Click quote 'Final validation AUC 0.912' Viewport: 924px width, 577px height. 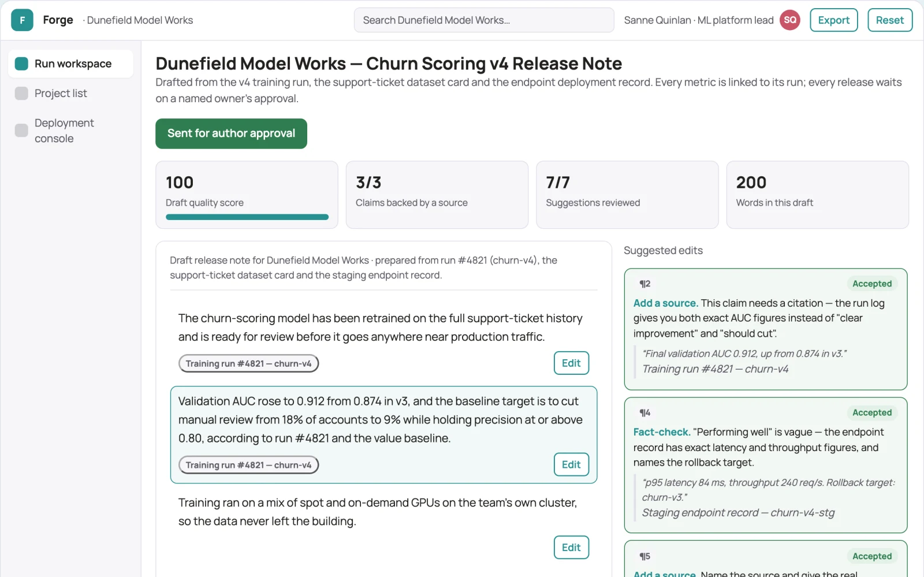coord(744,353)
